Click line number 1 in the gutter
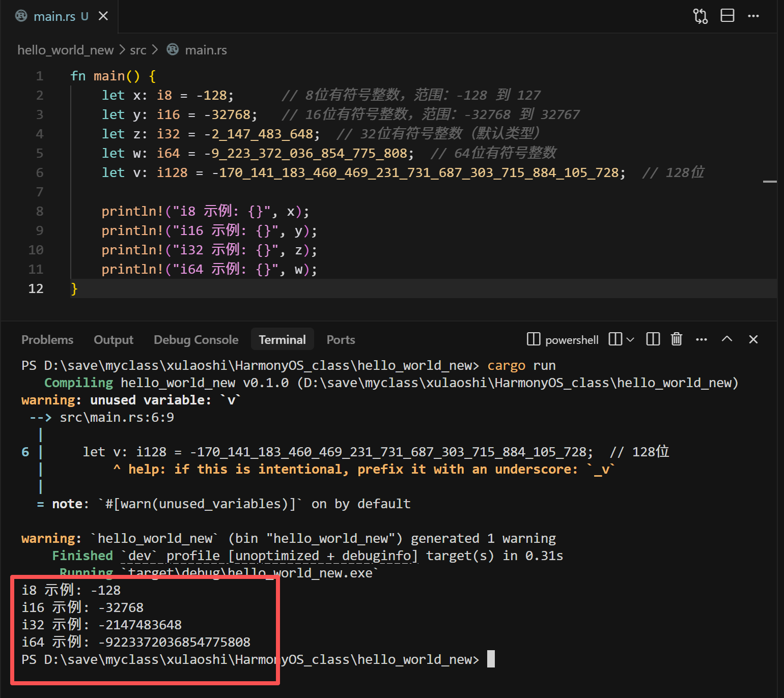This screenshot has width=784, height=698. (x=39, y=76)
